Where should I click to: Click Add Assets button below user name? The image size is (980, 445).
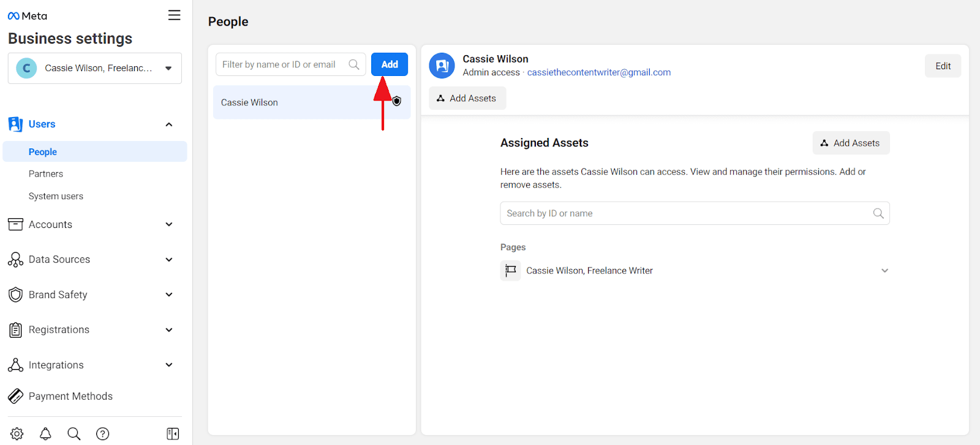pyautogui.click(x=467, y=98)
